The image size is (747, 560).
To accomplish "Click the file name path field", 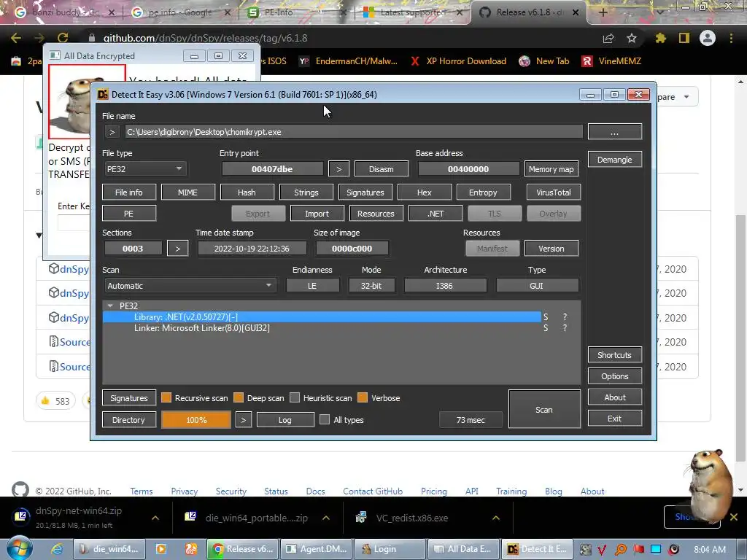I will click(354, 132).
